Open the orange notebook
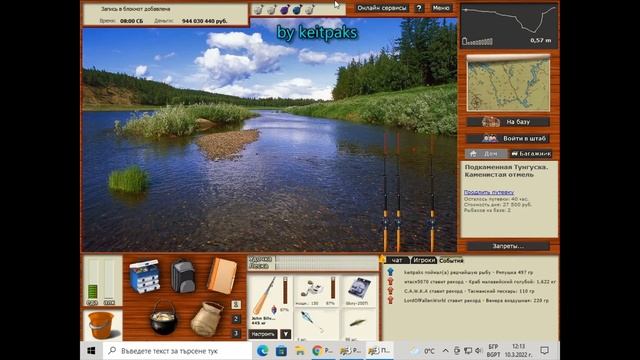The height and width of the screenshot is (360, 640). (222, 276)
